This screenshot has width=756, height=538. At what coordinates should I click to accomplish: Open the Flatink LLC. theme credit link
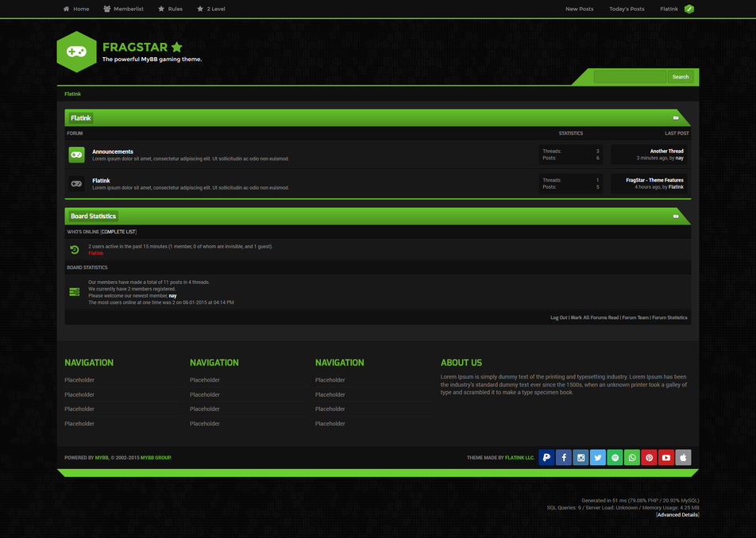[x=519, y=458]
